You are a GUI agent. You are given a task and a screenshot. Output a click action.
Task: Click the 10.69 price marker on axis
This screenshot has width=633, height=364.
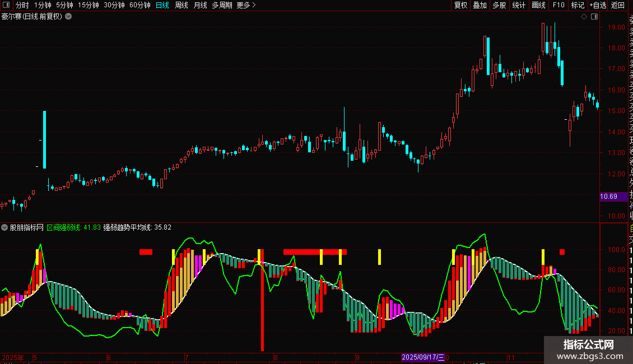point(613,197)
